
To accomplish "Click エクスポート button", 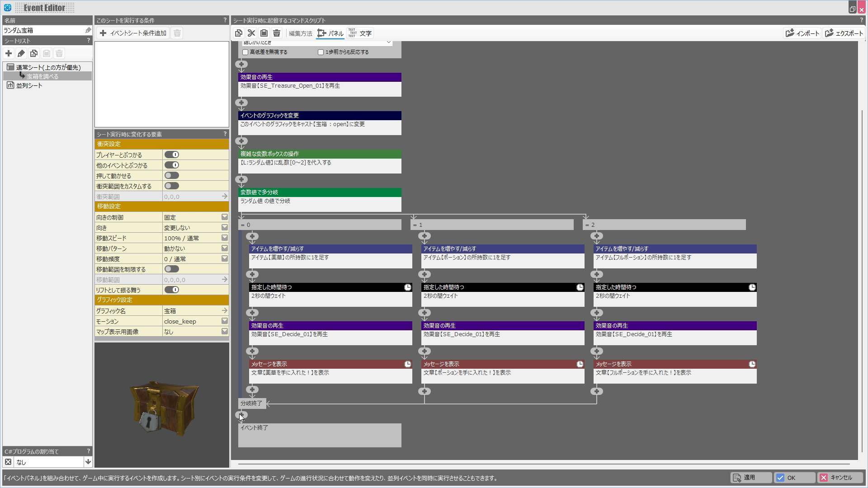I will (844, 33).
